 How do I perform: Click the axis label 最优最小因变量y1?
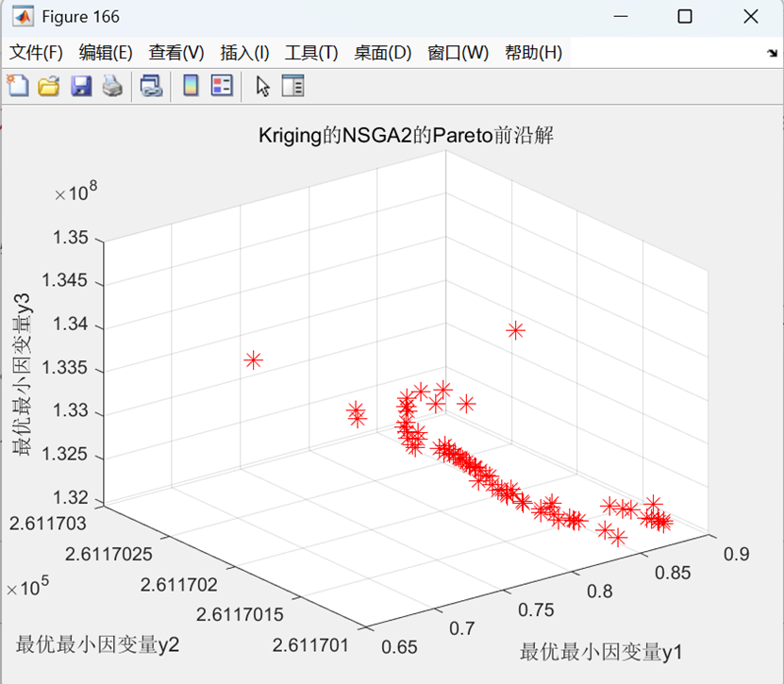click(601, 652)
